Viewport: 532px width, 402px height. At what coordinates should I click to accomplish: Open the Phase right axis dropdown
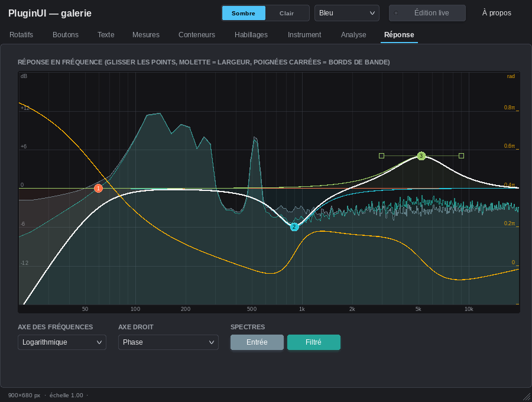(x=168, y=342)
